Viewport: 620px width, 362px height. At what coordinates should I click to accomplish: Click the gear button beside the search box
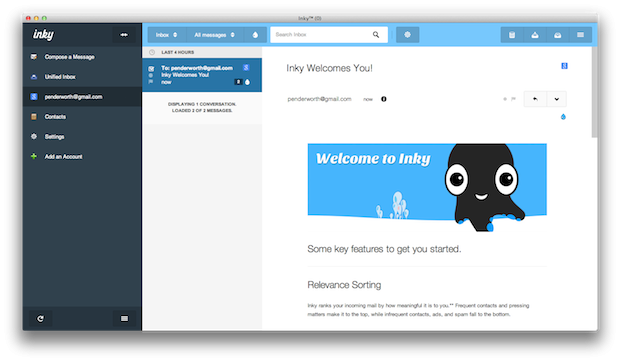tap(407, 35)
